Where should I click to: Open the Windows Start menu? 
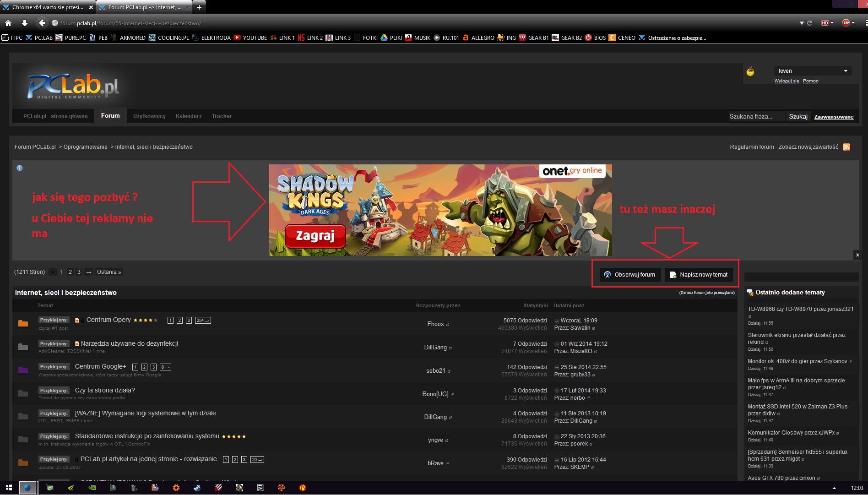point(9,488)
